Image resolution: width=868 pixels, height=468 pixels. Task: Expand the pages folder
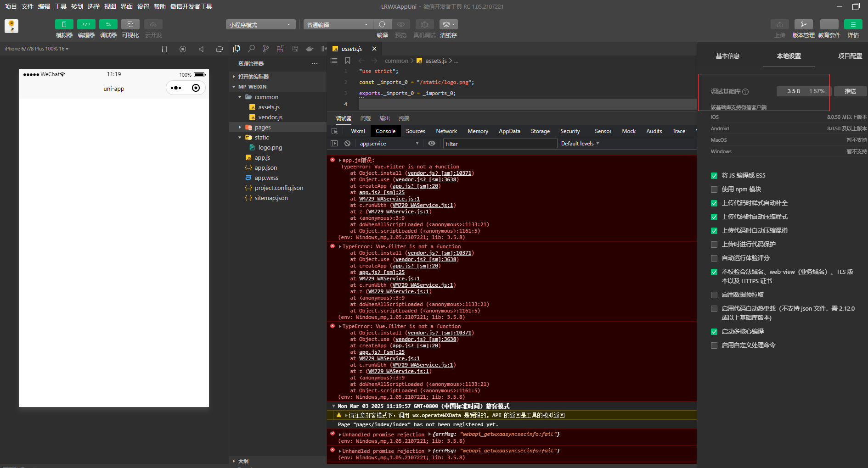point(277,128)
